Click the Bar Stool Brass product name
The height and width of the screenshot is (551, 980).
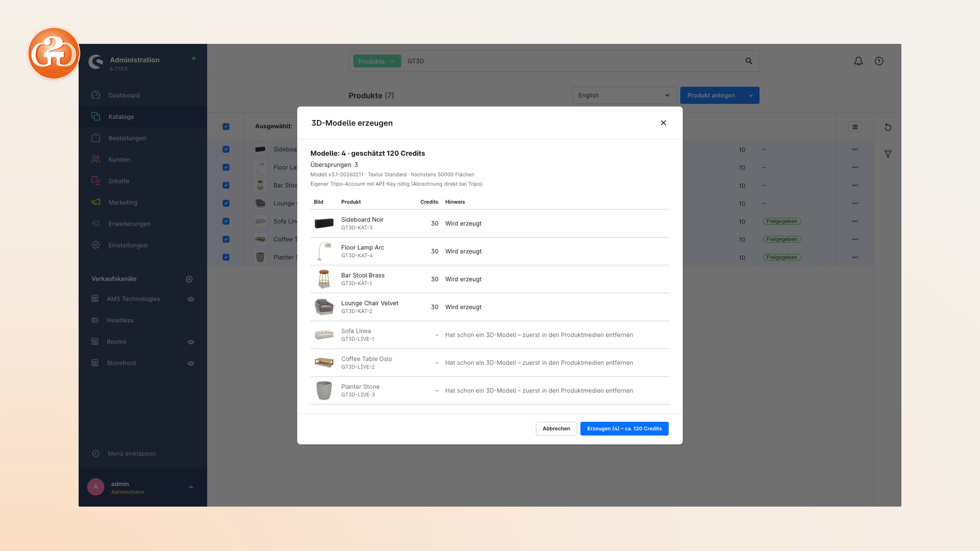(x=363, y=275)
